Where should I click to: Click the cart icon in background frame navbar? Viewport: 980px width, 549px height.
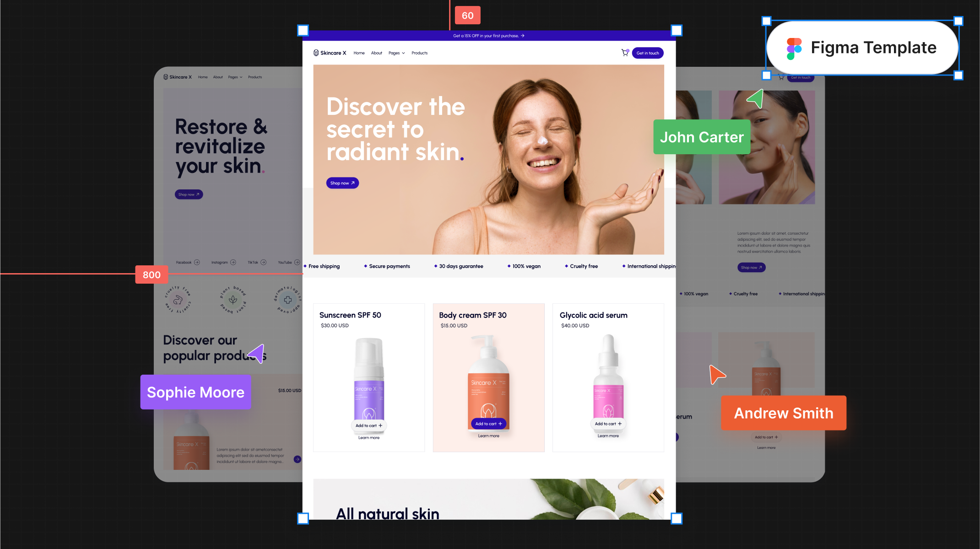781,77
